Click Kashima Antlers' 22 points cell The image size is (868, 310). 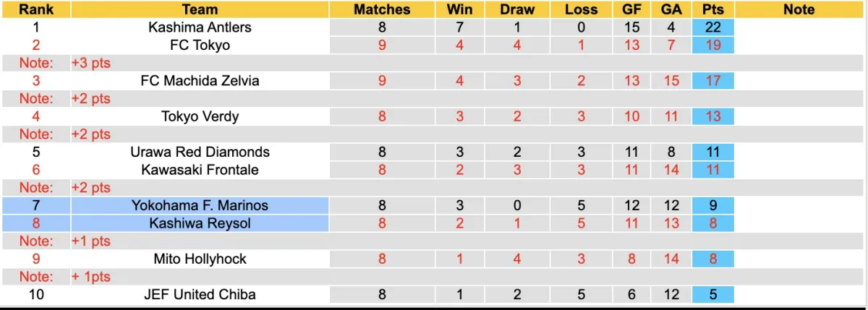pos(712,27)
